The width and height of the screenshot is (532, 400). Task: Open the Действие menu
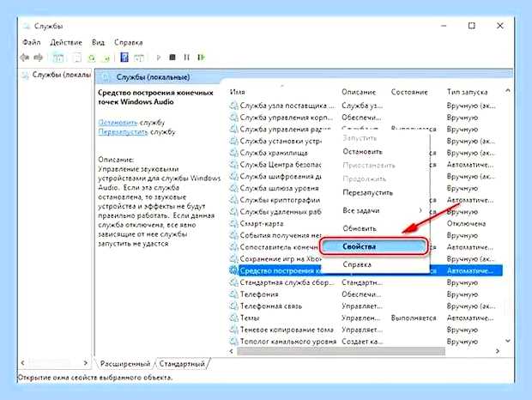pos(66,42)
